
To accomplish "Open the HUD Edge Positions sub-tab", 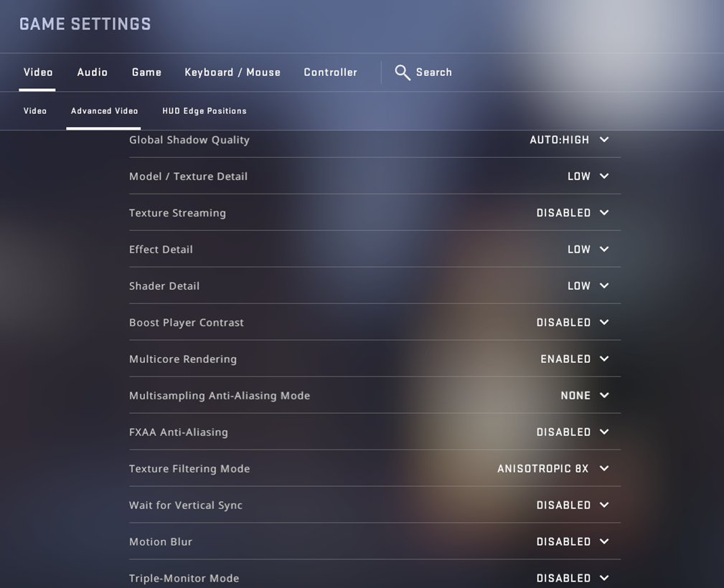I will point(204,111).
